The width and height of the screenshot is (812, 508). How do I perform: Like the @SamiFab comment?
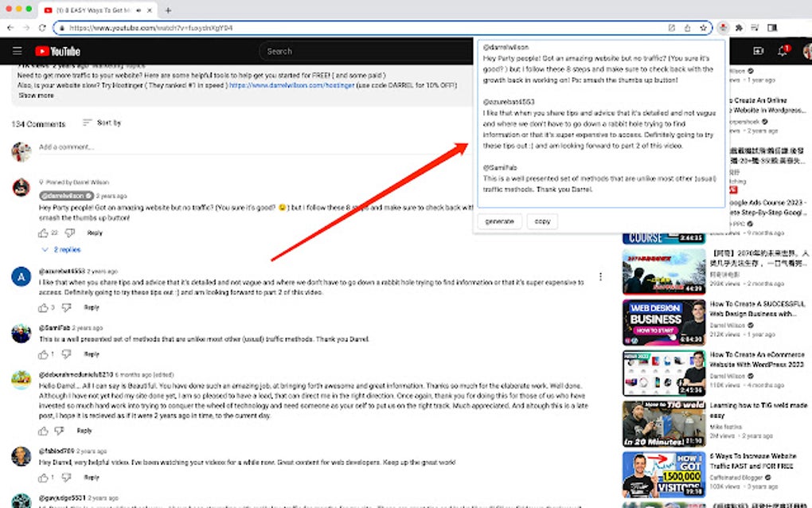pyautogui.click(x=43, y=354)
